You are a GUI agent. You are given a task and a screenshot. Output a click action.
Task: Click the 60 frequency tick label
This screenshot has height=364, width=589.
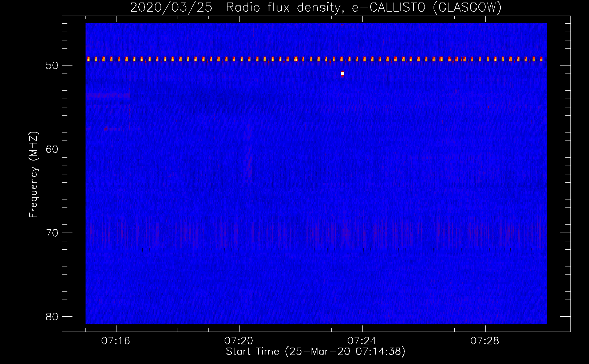coord(52,149)
